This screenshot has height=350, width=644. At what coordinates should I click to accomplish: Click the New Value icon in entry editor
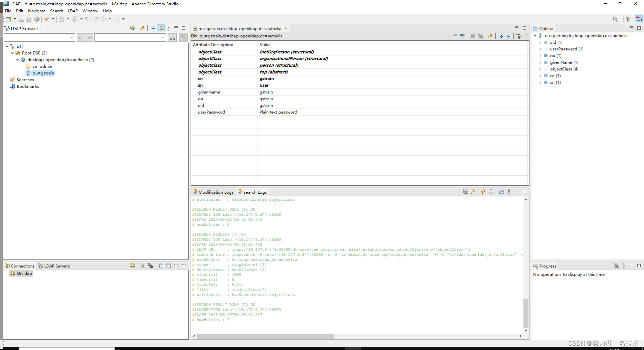coord(455,36)
